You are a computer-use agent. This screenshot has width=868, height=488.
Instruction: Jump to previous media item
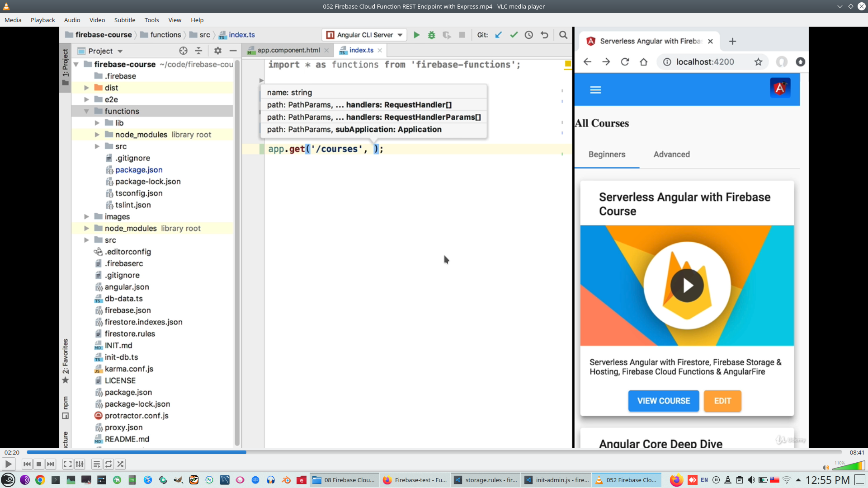point(27,464)
